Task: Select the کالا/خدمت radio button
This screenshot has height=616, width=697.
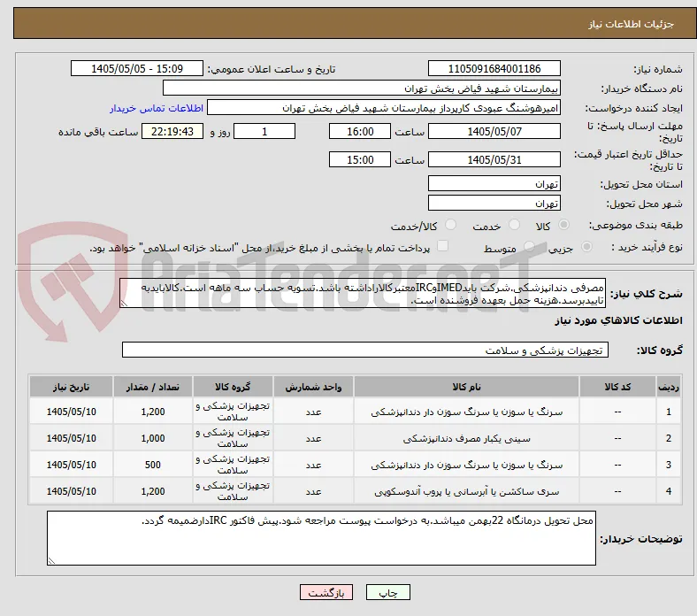Action: point(451,225)
